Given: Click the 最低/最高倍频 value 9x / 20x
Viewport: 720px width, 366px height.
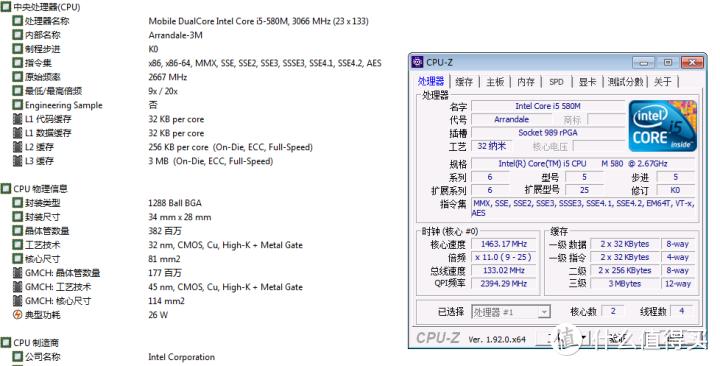Looking at the screenshot, I should [163, 91].
